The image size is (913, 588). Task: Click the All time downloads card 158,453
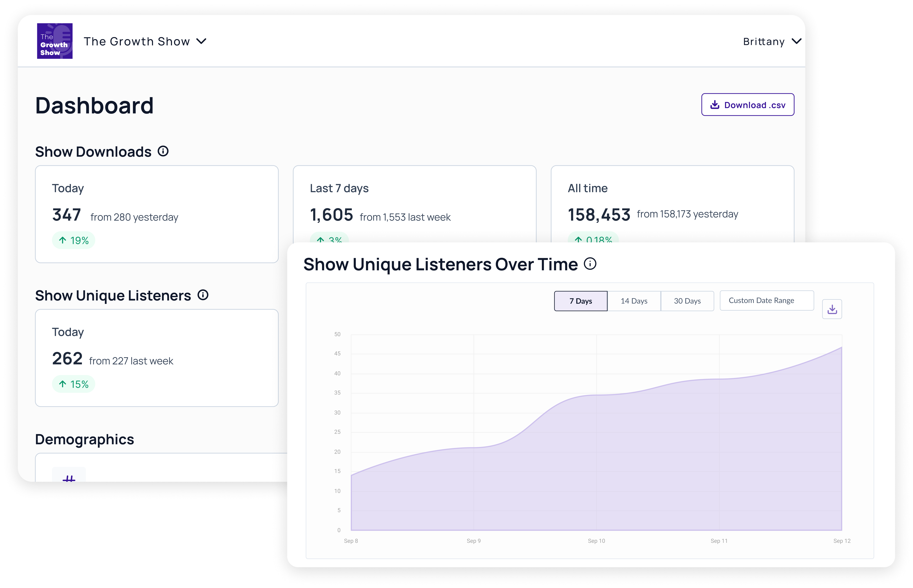pos(672,204)
